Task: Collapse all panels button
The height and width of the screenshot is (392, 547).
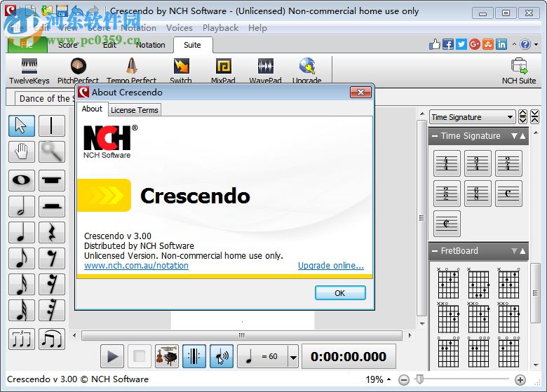Action: pyautogui.click(x=535, y=117)
